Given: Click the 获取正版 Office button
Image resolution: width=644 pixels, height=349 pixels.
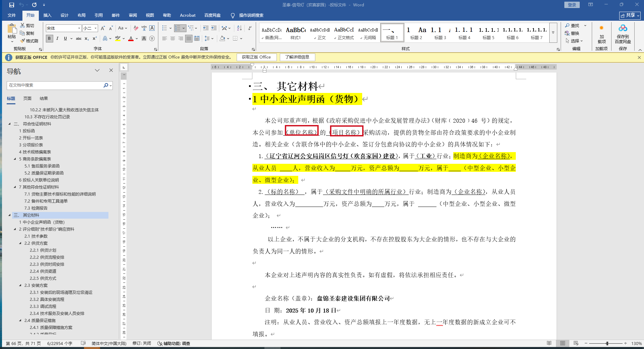Looking at the screenshot, I should 256,57.
